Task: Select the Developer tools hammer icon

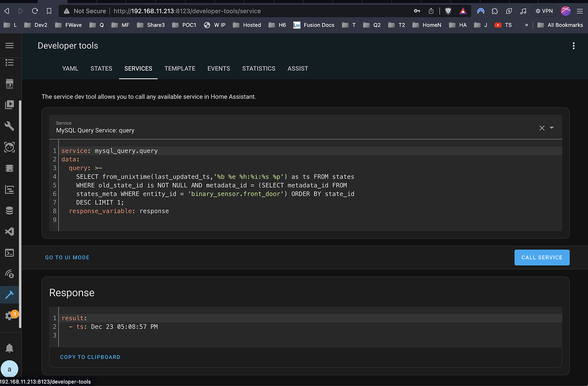Action: coord(9,294)
